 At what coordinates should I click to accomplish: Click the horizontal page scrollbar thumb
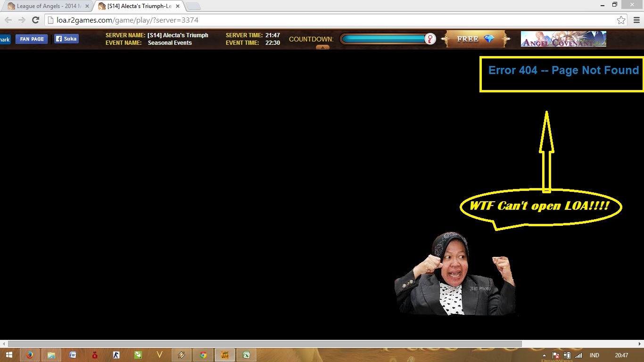265,344
